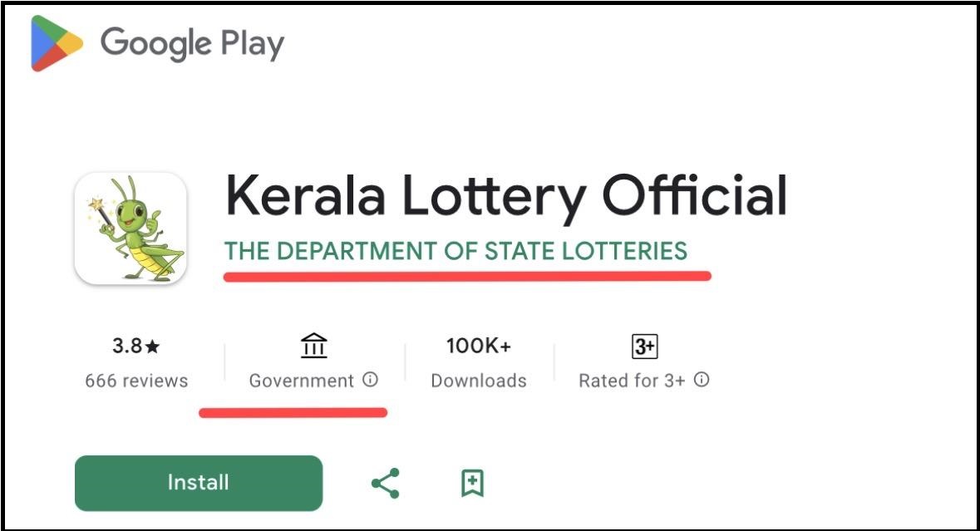Image resolution: width=980 pixels, height=531 pixels.
Task: Click the 3.8 rating number
Action: click(127, 345)
